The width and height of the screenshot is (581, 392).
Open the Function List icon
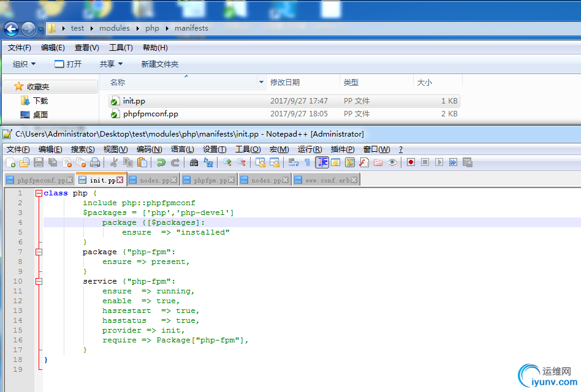364,162
